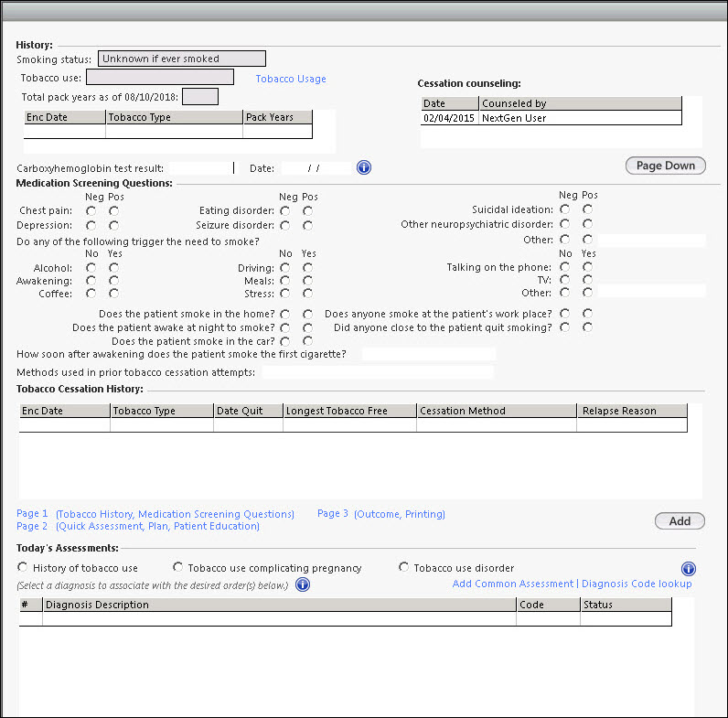
Task: Click the Smoking status field
Action: click(x=181, y=59)
